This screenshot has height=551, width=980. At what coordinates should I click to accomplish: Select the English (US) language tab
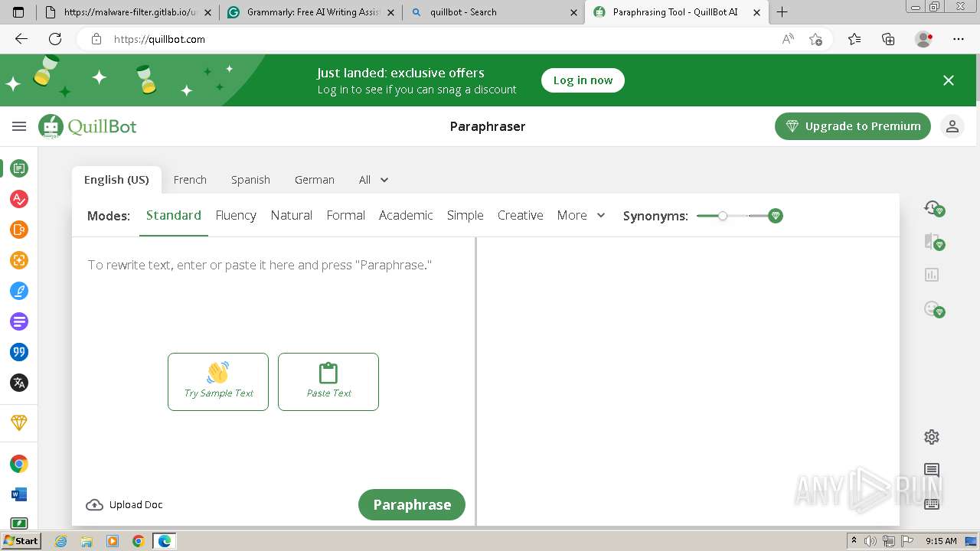116,180
